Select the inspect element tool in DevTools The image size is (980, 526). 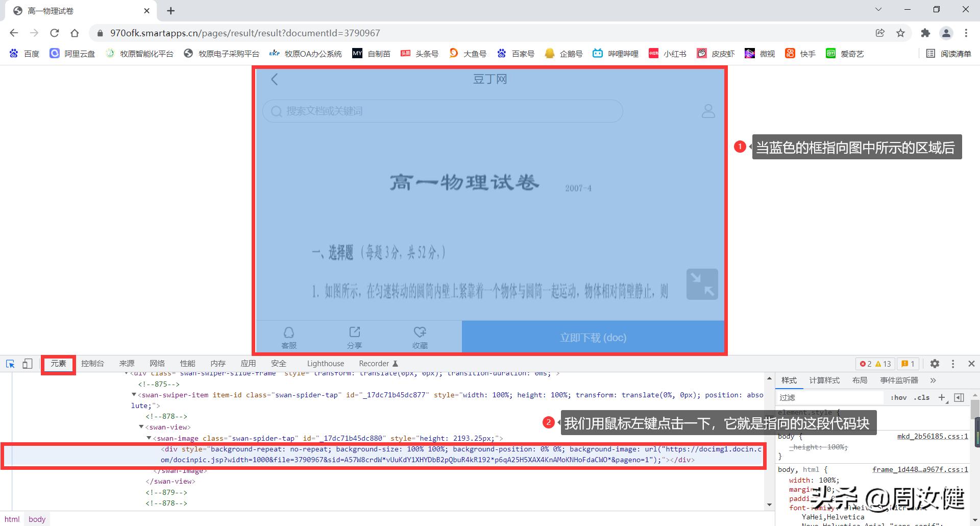point(10,364)
